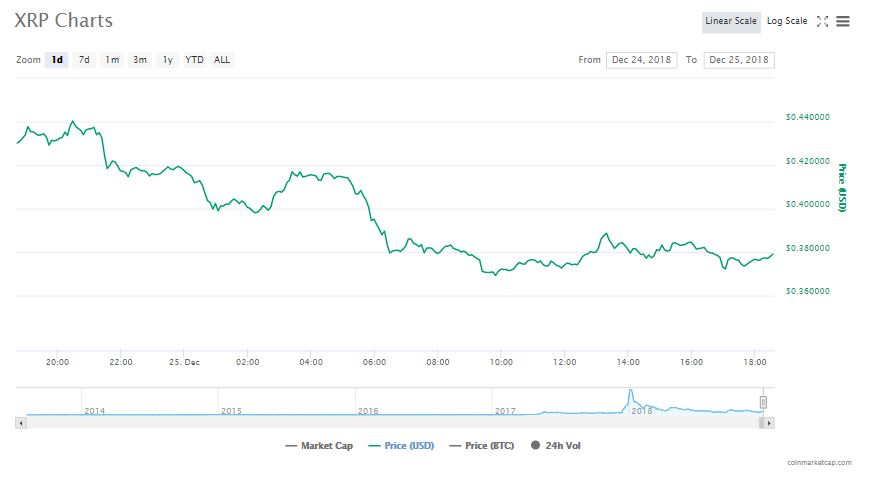Grab the navigator range handle
871x490 pixels.
click(x=763, y=402)
